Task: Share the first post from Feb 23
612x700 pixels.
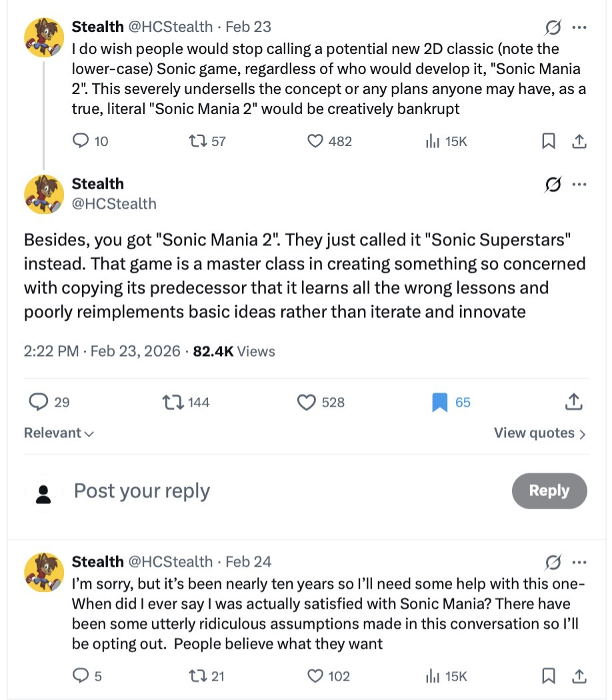Action: [579, 141]
